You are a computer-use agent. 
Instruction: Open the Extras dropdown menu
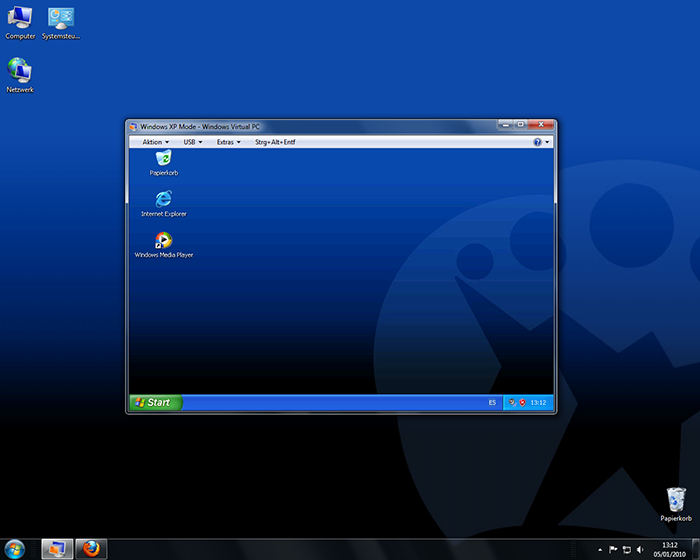(x=228, y=142)
